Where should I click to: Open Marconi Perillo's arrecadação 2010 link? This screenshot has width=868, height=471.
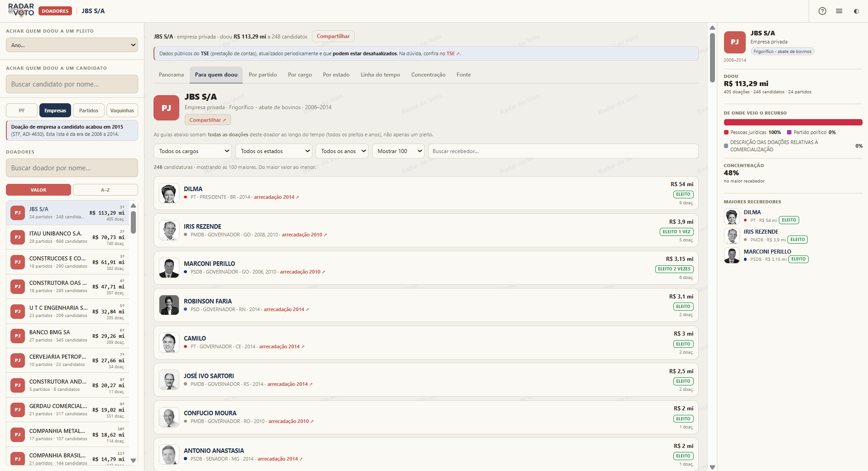302,272
